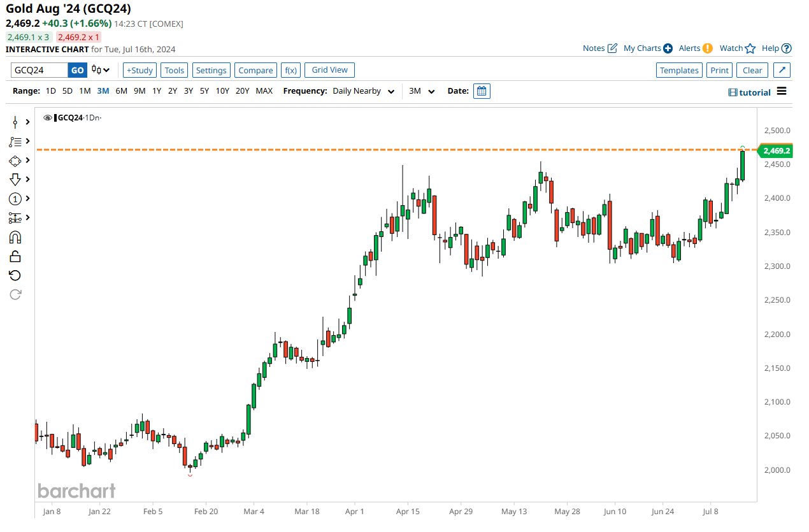The height and width of the screenshot is (532, 809).
Task: Select the bar/line drawing tool icon
Action: [15, 122]
